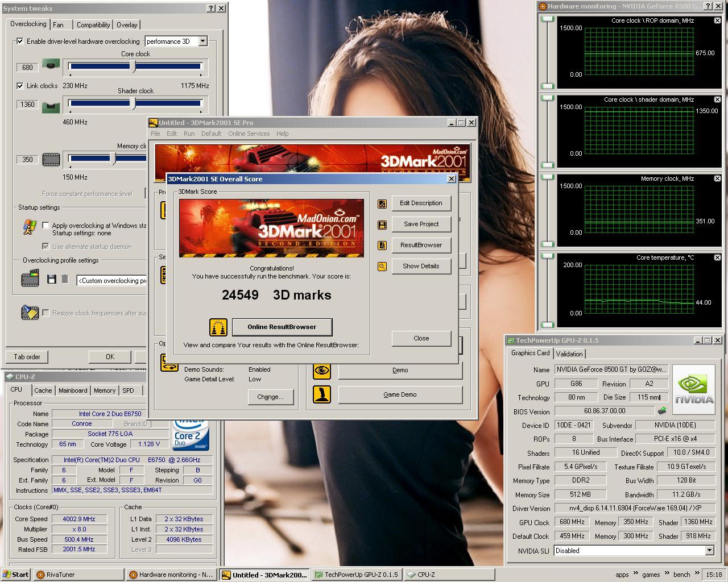Open the Run menu in 3DMark
This screenshot has height=582, width=728.
(189, 134)
